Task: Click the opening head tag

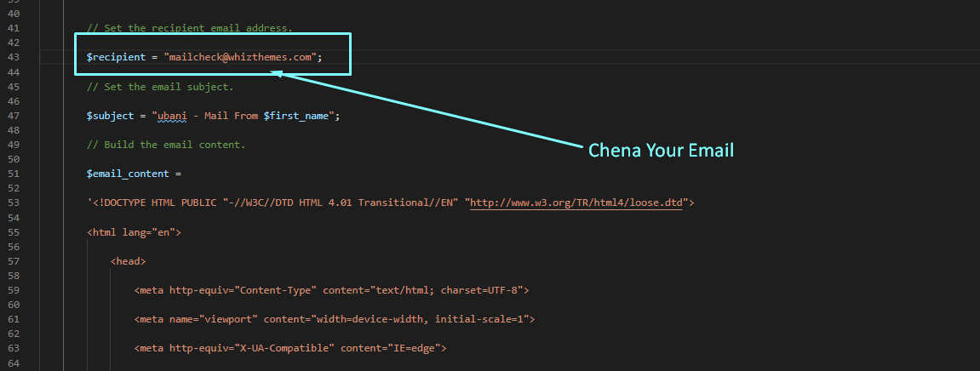Action: 128,261
